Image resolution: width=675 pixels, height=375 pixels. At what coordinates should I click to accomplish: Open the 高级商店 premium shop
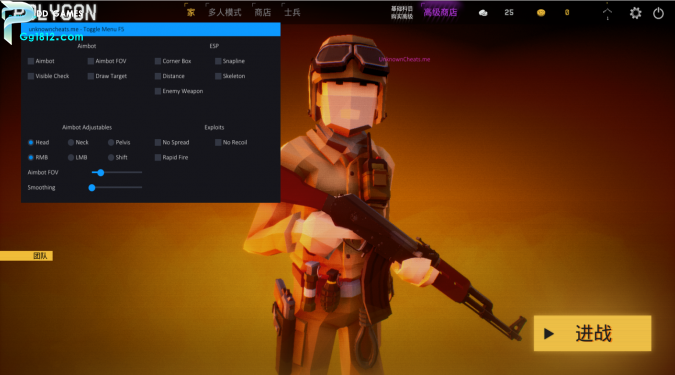point(440,12)
